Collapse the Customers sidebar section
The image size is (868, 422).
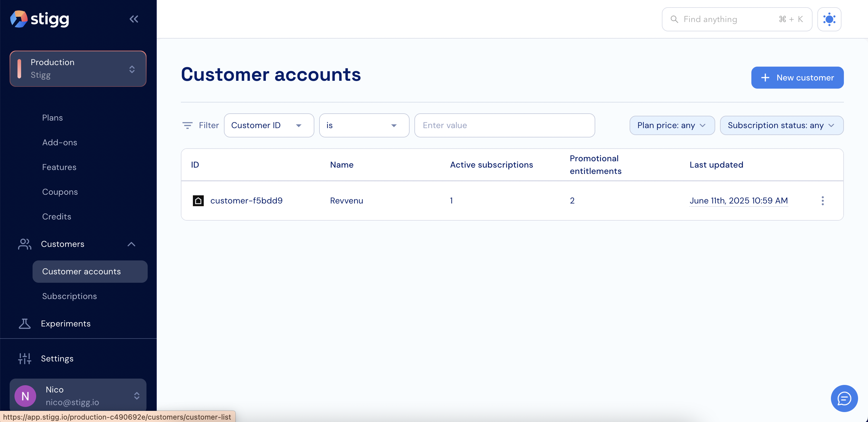click(x=131, y=244)
